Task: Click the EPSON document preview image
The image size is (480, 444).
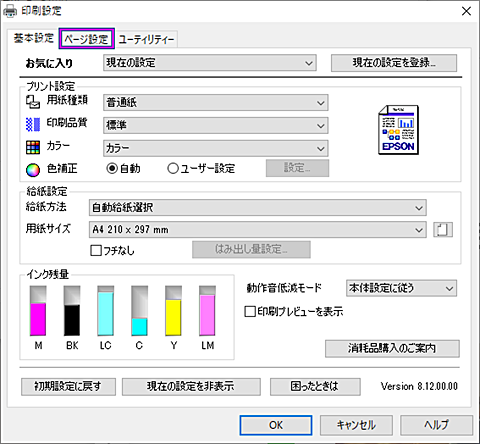Action: pos(398,130)
